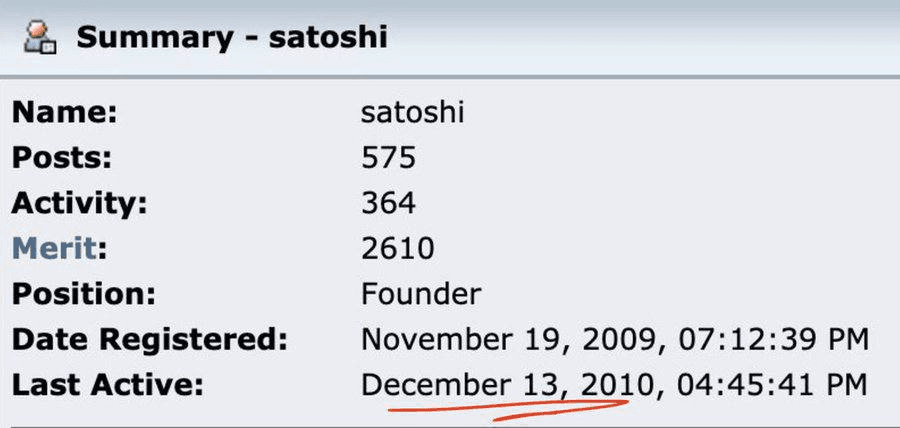This screenshot has height=428, width=900.
Task: Click the merit score 2610
Action: 397,249
